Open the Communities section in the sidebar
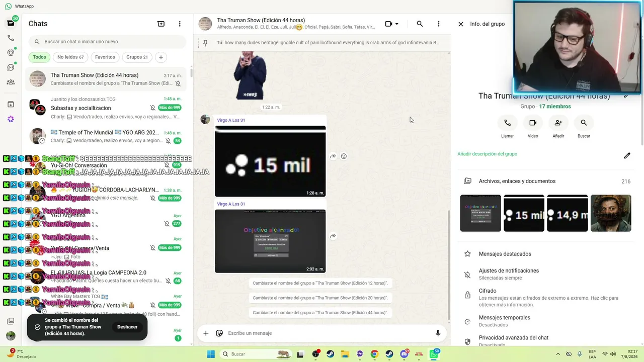 11,82
